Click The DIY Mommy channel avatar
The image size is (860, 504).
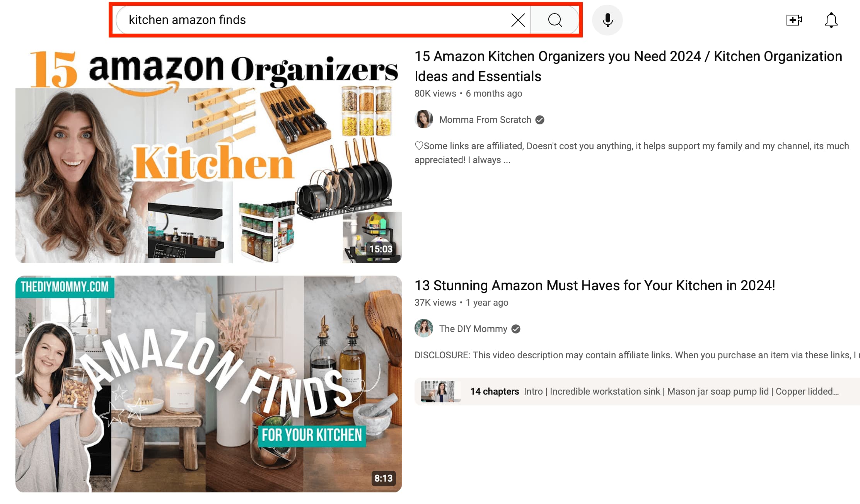pos(424,329)
